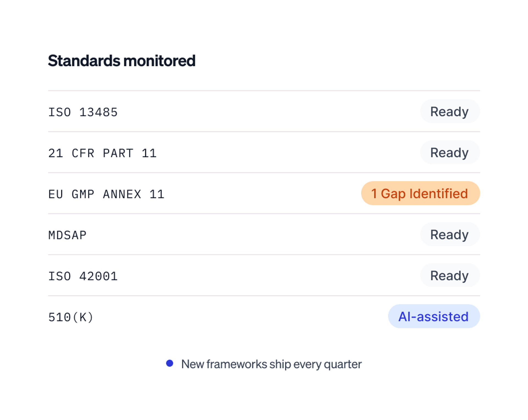528x420 pixels.
Task: Click the Ready badge for ISO 13485
Action: 450,111
